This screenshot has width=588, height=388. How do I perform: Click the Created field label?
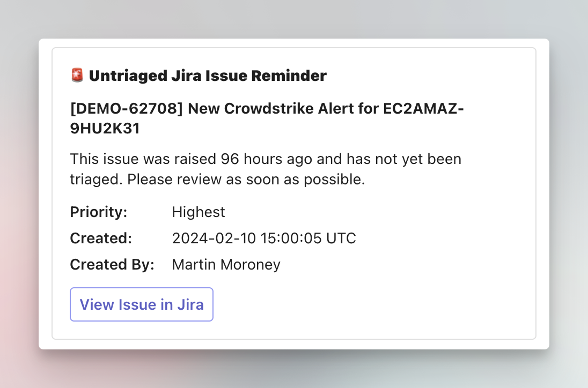point(101,238)
